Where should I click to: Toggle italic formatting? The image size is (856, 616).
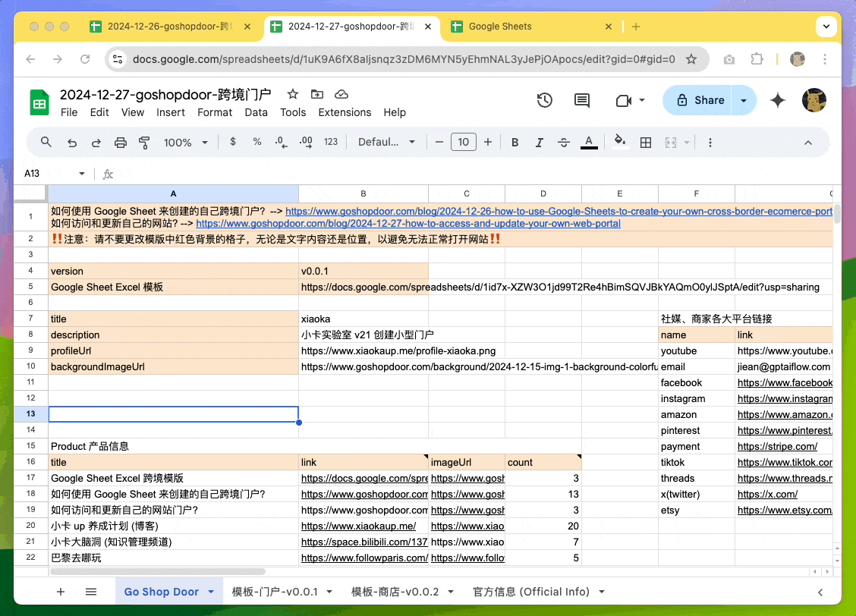[x=540, y=143]
